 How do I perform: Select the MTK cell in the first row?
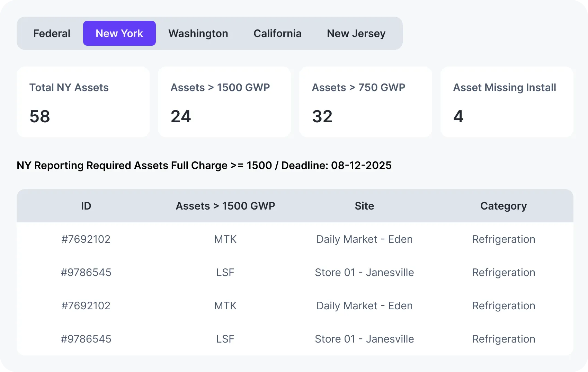225,239
